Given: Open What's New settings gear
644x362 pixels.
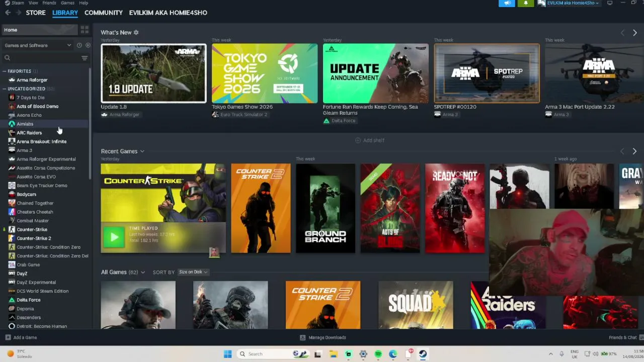Looking at the screenshot, I should pyautogui.click(x=136, y=33).
